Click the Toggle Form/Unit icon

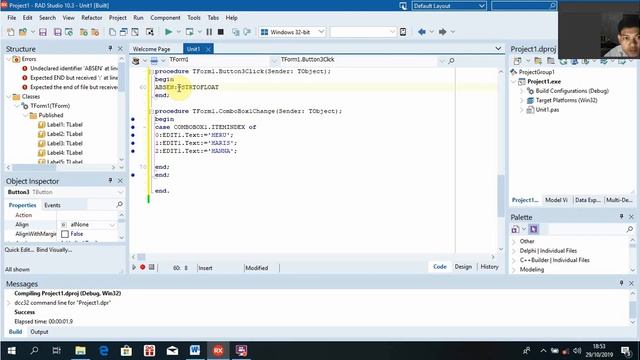click(x=135, y=32)
